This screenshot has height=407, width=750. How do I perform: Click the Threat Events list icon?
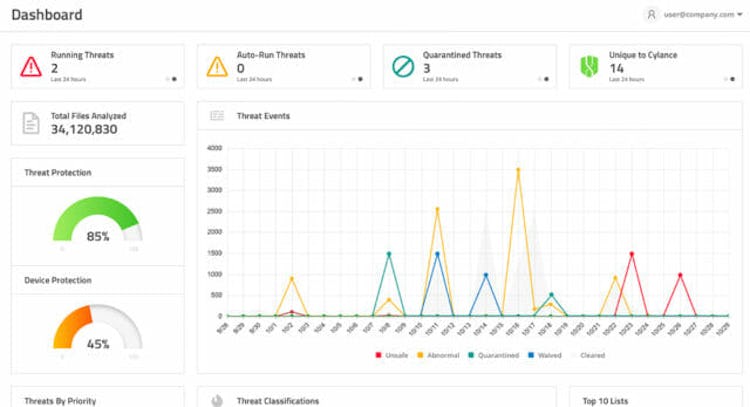pos(217,116)
